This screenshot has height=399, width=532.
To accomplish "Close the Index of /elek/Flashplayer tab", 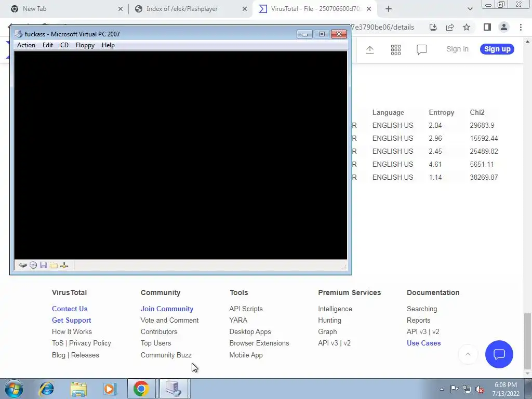I will [x=245, y=9].
